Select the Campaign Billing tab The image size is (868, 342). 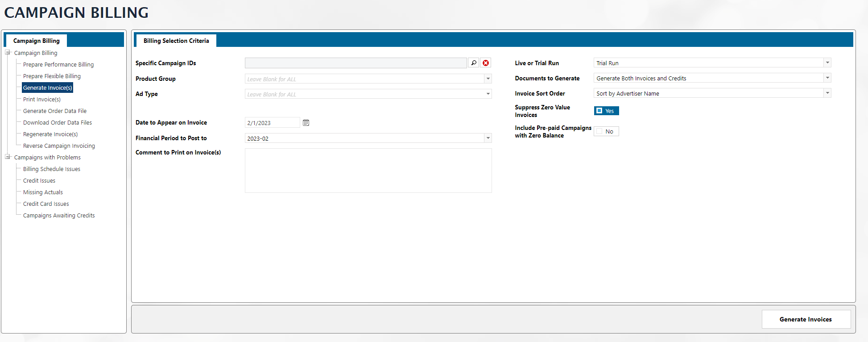click(37, 41)
